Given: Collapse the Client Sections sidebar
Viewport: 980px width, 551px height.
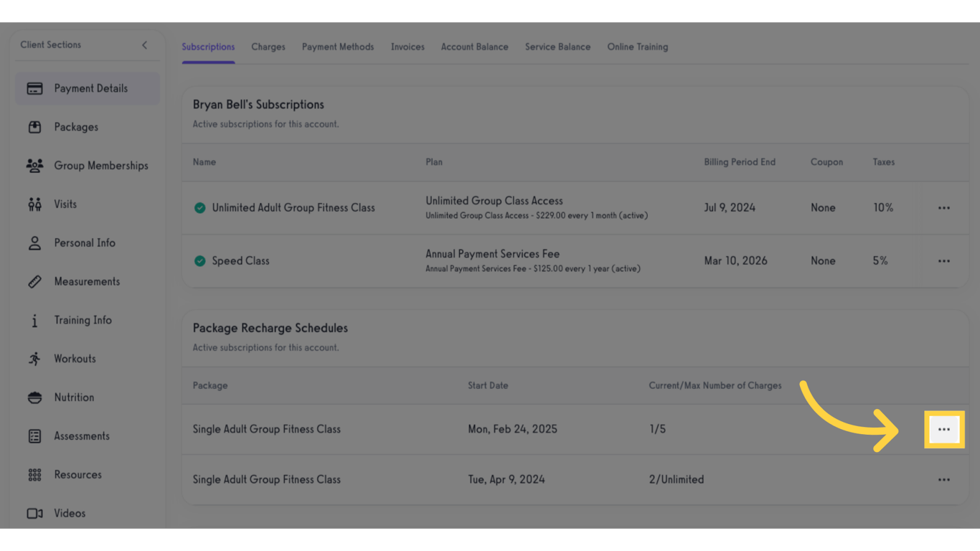Looking at the screenshot, I should (x=144, y=44).
